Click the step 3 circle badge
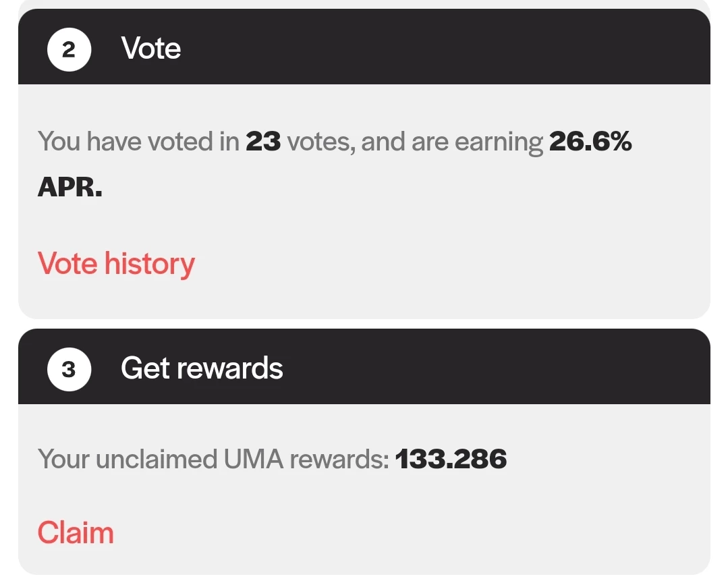Image resolution: width=728 pixels, height=583 pixels. 69,369
